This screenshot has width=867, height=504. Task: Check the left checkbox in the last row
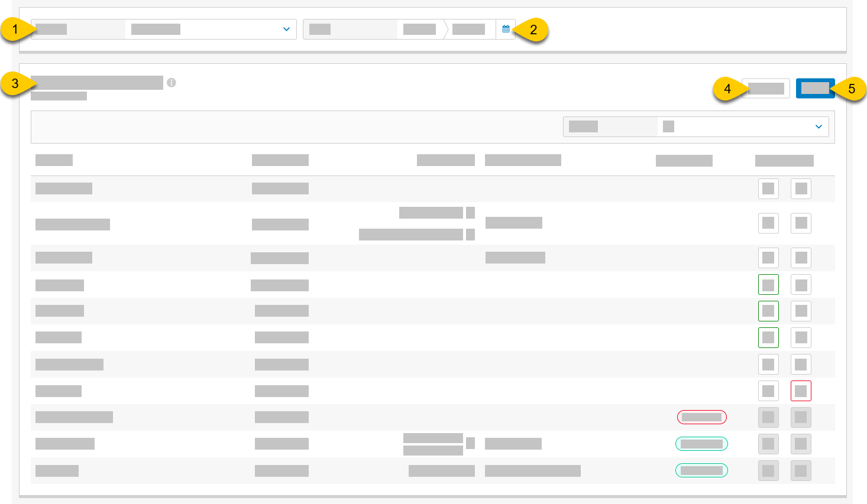click(768, 470)
